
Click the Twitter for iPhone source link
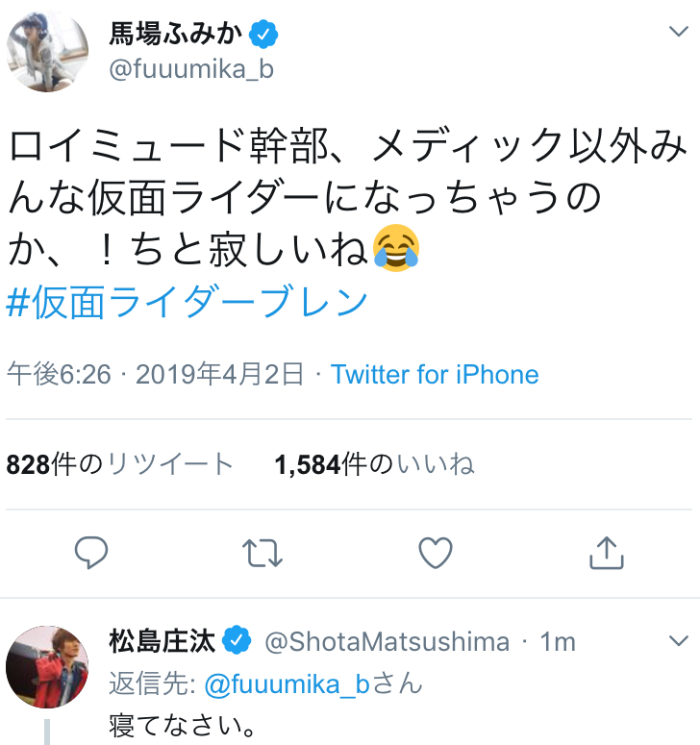pos(435,374)
